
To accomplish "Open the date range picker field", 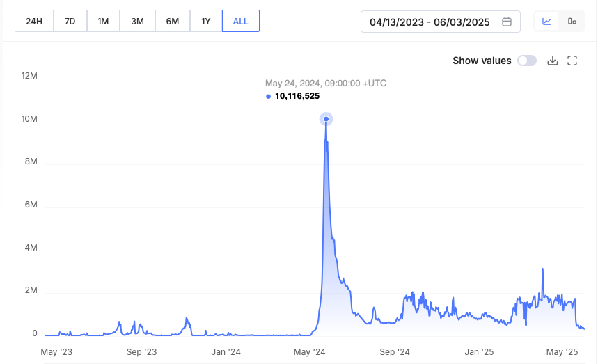I will (441, 22).
